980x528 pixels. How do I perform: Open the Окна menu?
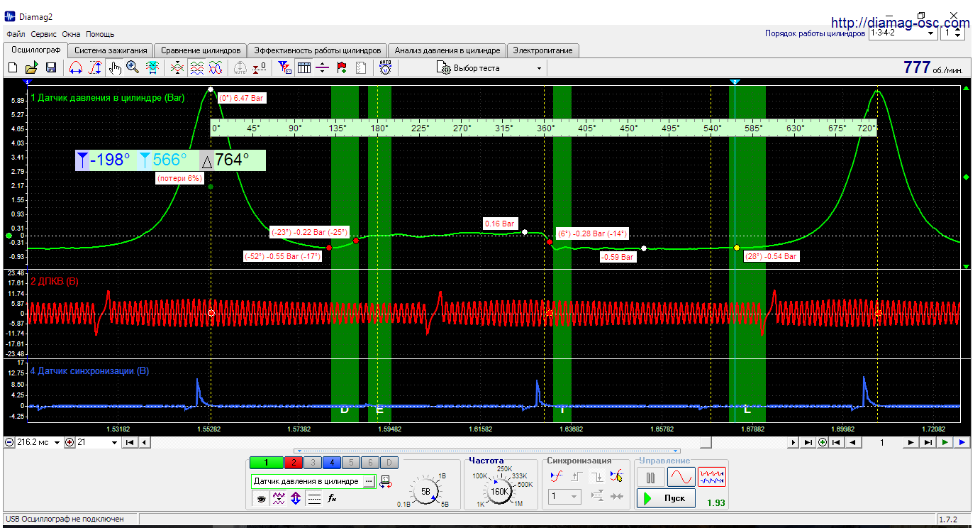click(71, 34)
